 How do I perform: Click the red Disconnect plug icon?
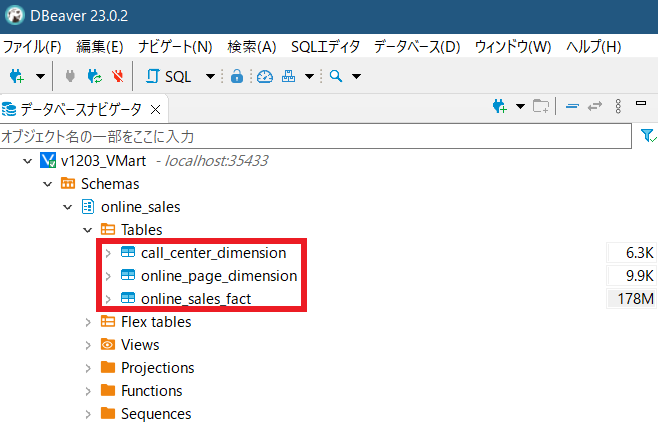118,76
